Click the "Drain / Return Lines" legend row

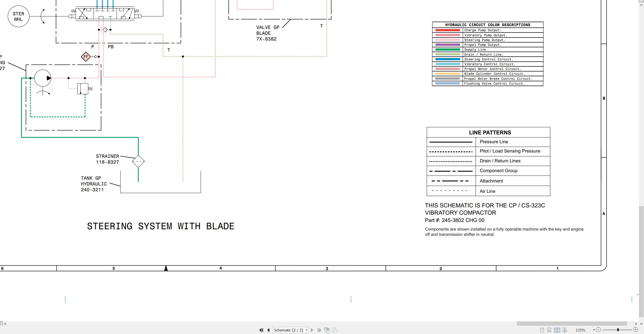(x=488, y=161)
